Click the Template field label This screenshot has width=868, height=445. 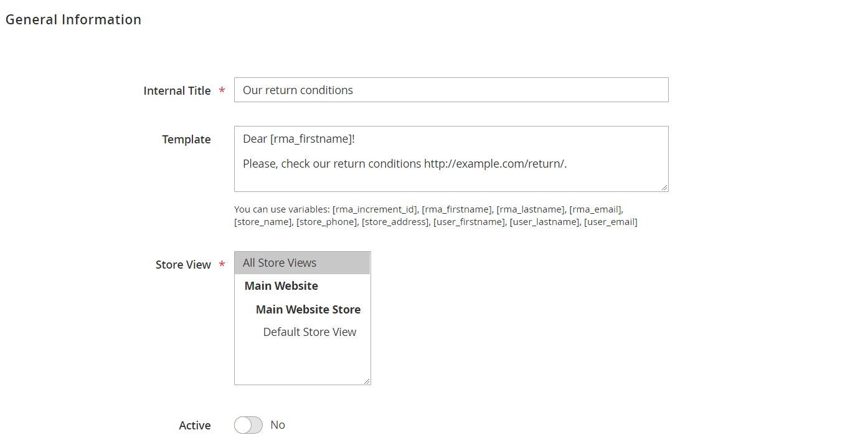pyautogui.click(x=187, y=140)
